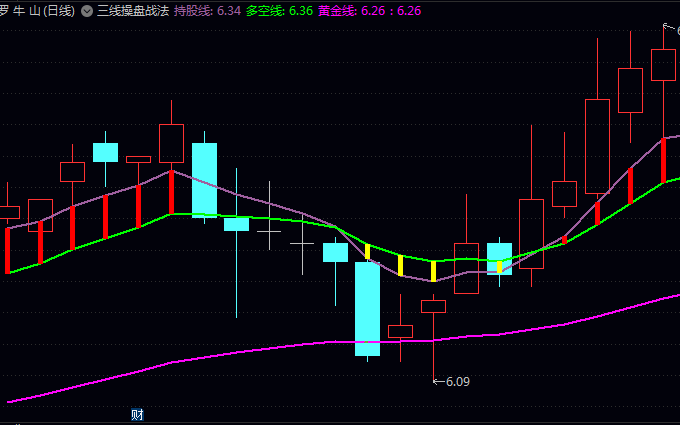
Task: Click the 黄金线: 6.26 : 6.26 label
Action: [x=369, y=11]
